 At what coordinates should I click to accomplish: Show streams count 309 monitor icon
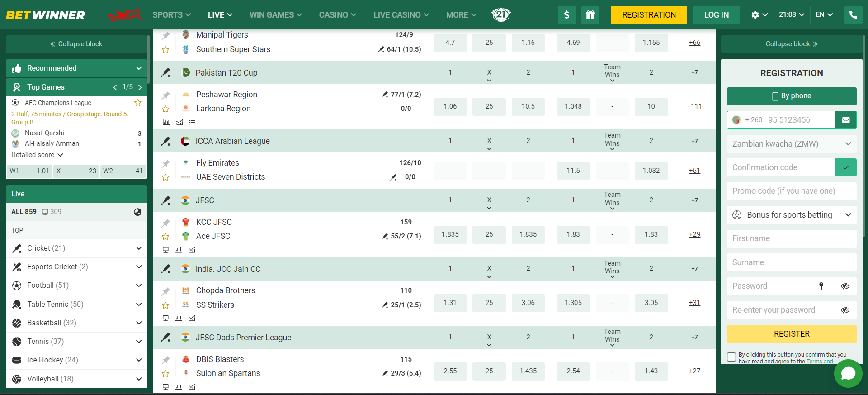click(x=45, y=212)
